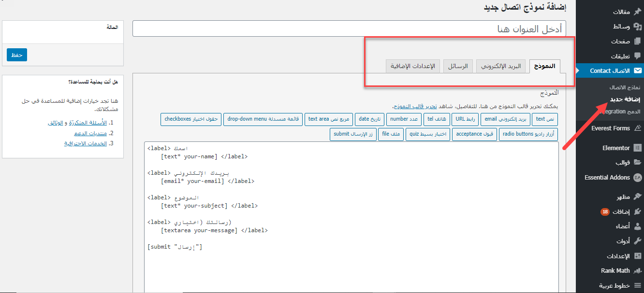The height and width of the screenshot is (293, 644).
Task: Insert a عدد number tag
Action: coord(404,119)
